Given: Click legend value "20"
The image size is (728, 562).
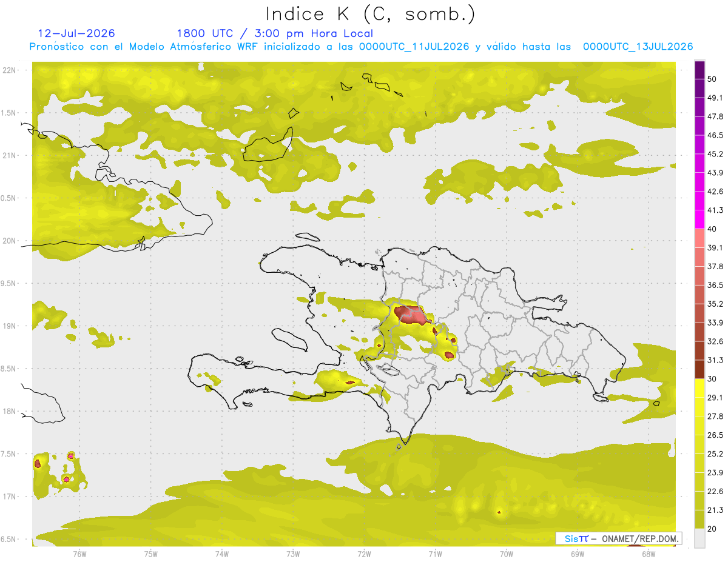Looking at the screenshot, I should point(712,529).
